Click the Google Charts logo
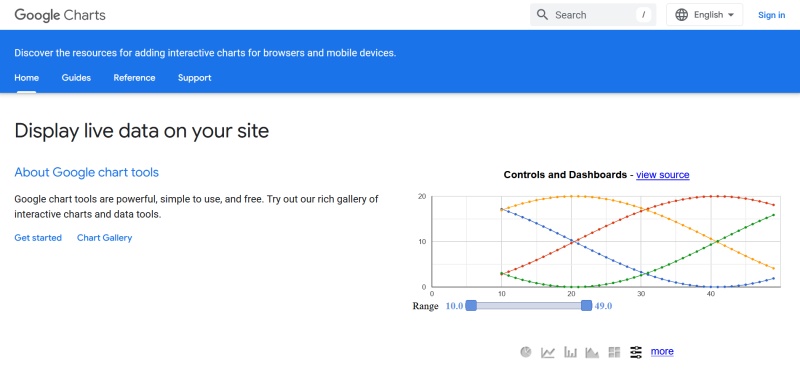 pyautogui.click(x=60, y=15)
